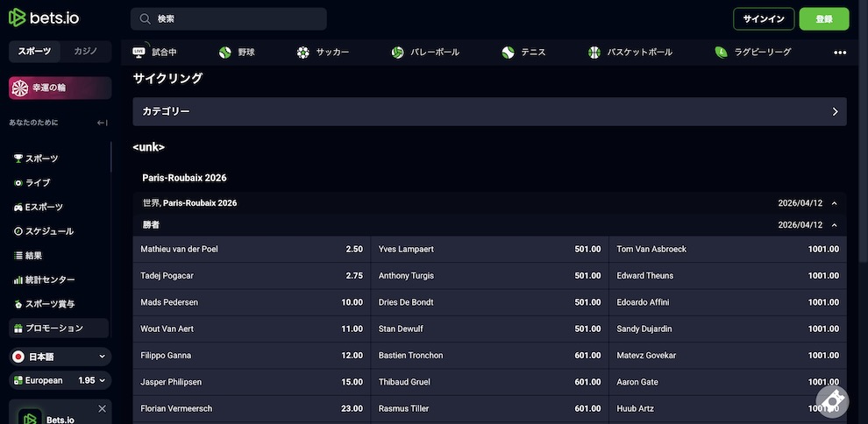Select テニス in the sports bar
The width and height of the screenshot is (868, 424).
[523, 53]
